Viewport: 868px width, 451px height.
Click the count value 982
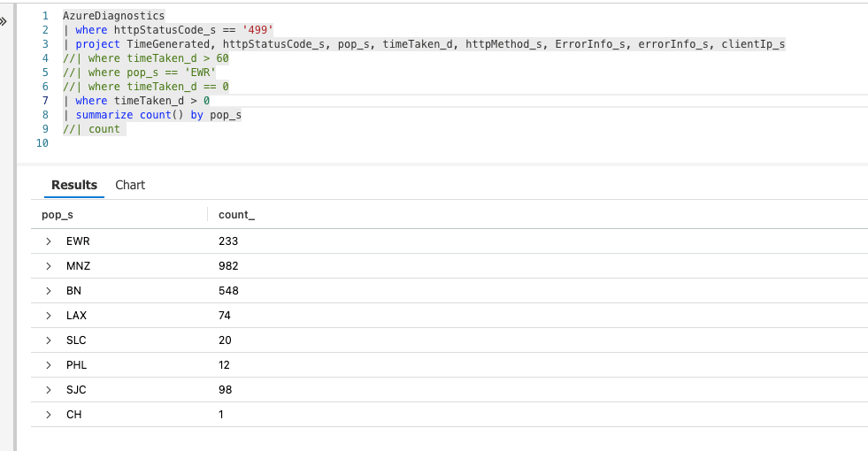[228, 266]
